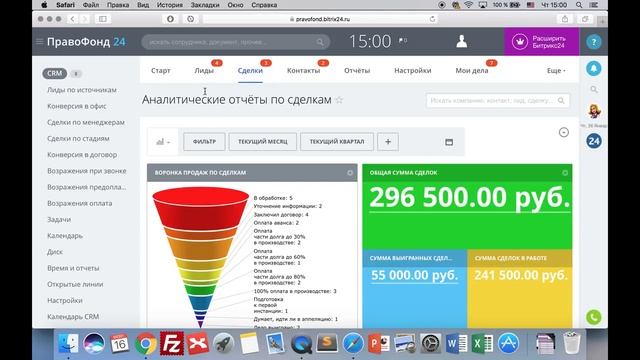Open Закладки in macOS menu bar
Image resolution: width=640 pixels, height=360 pixels.
coord(205,5)
